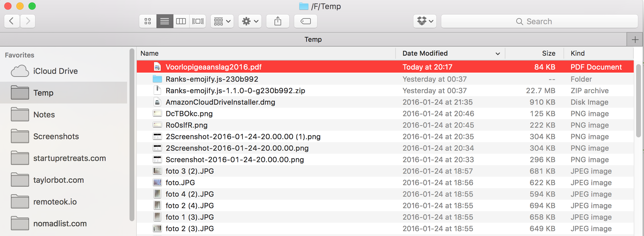
Task: Select the Ranks-emojify.js-230b992 folder
Action: (385, 79)
